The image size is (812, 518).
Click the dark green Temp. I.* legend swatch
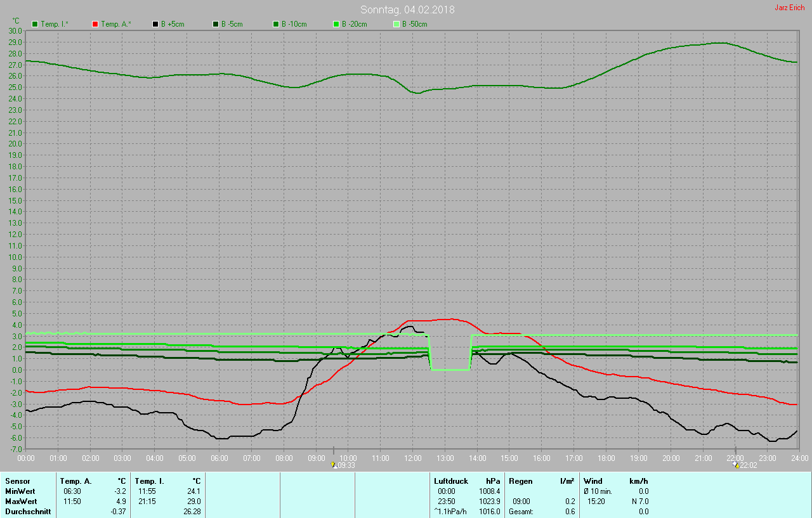click(35, 24)
